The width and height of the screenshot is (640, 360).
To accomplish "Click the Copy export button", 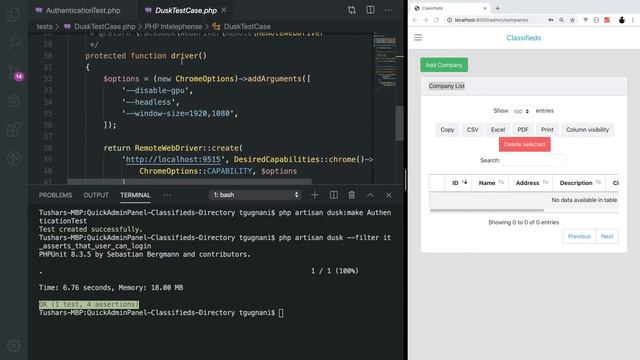I will tap(447, 130).
